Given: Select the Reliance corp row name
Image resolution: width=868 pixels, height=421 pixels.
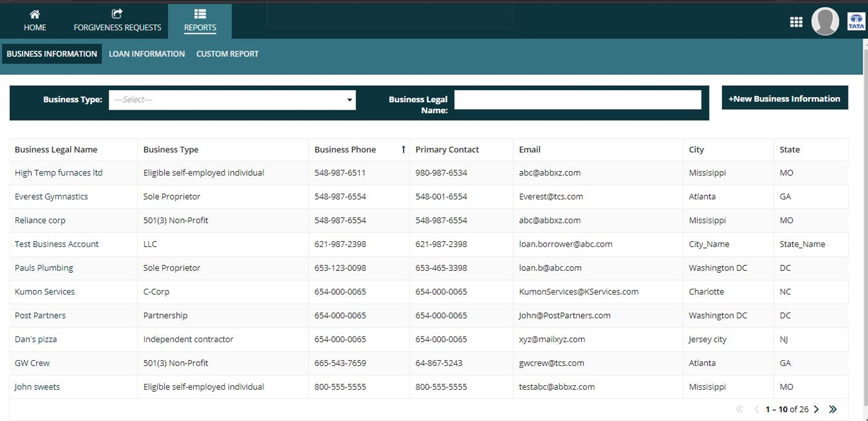Looking at the screenshot, I should (40, 220).
